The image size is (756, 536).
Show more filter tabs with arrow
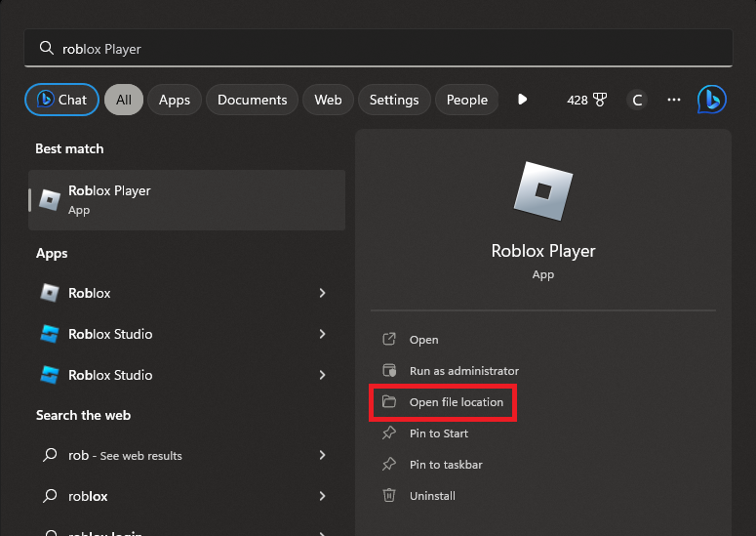(x=523, y=100)
